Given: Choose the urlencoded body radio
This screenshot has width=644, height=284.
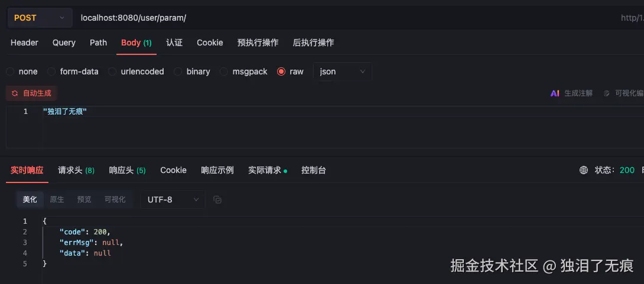Looking at the screenshot, I should (x=112, y=71).
